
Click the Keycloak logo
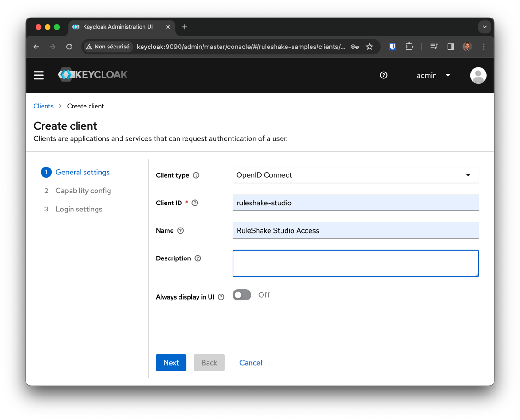point(93,75)
